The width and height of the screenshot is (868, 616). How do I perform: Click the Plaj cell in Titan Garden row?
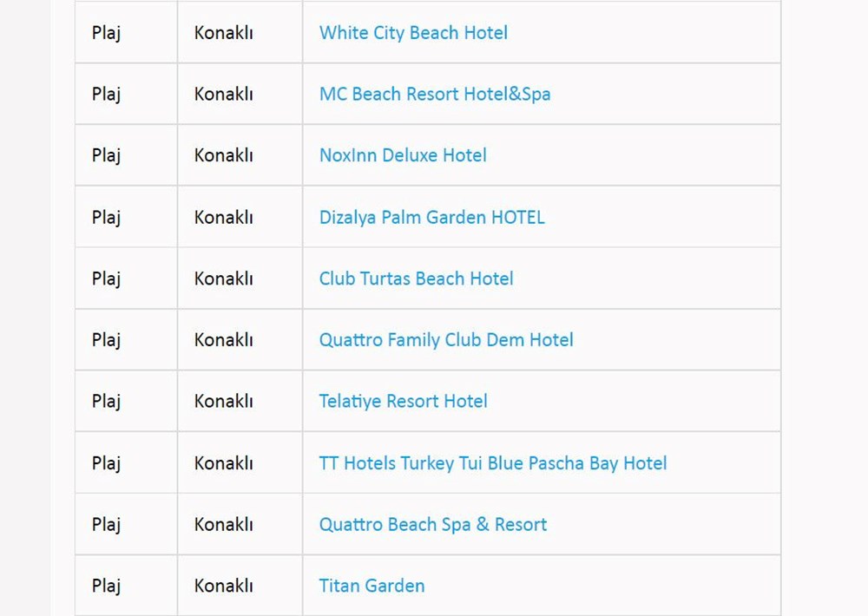(x=106, y=586)
